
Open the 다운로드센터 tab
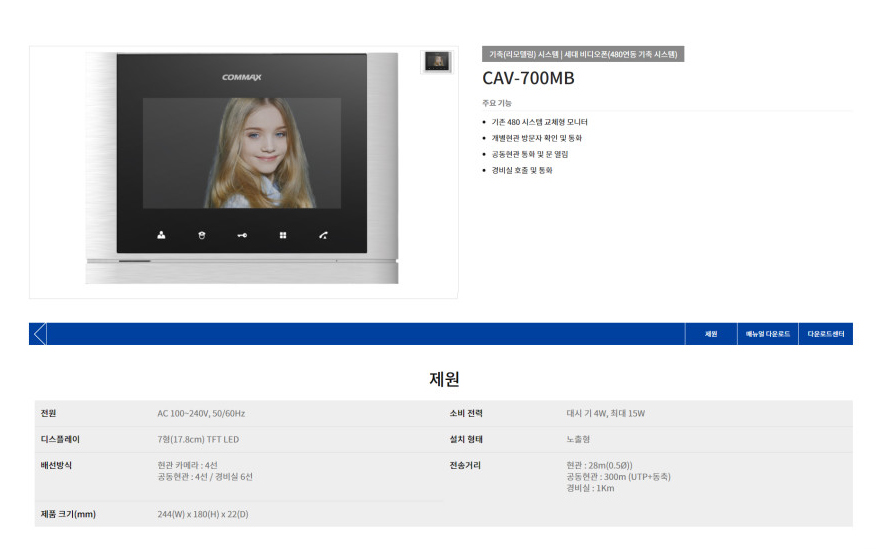coord(825,334)
